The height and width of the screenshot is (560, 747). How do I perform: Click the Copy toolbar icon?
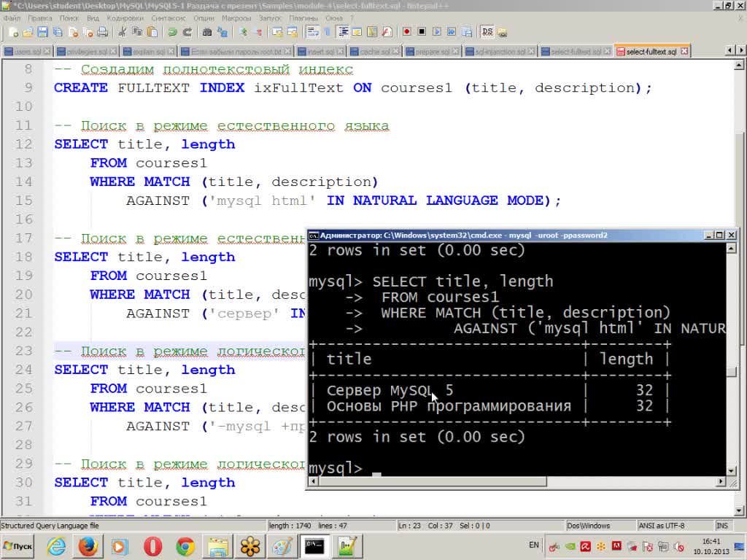coord(137,32)
